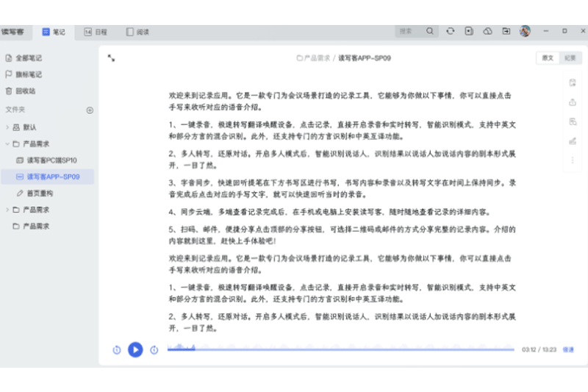Open the cloud sync icon
Image resolution: width=588 pixels, height=392 pixels.
coord(487,32)
